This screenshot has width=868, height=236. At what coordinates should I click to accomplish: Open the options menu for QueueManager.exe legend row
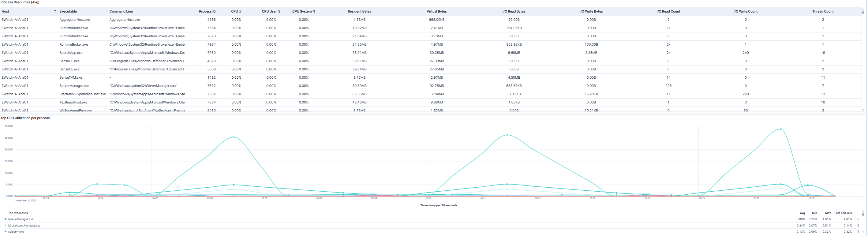pyautogui.click(x=858, y=219)
